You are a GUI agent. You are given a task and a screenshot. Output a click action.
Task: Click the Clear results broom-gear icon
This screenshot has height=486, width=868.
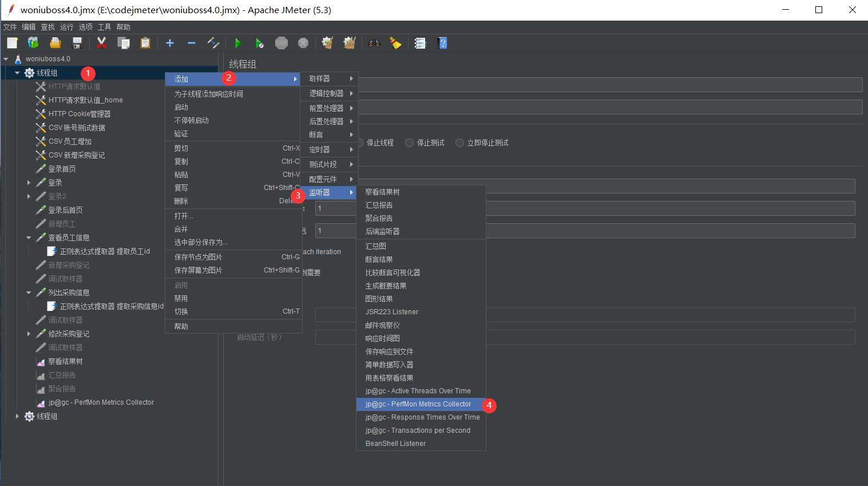pyautogui.click(x=327, y=43)
